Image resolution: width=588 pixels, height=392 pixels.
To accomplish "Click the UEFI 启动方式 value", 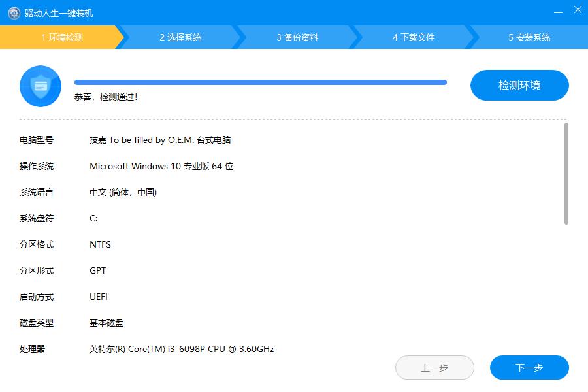I will point(99,297).
